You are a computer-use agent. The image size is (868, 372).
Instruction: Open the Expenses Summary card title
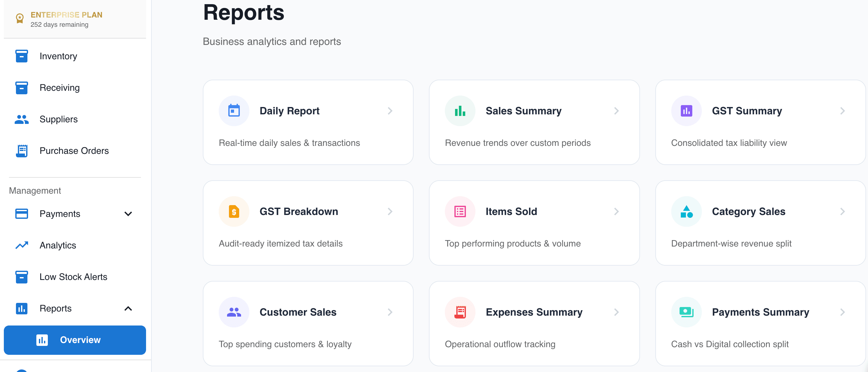(x=534, y=312)
